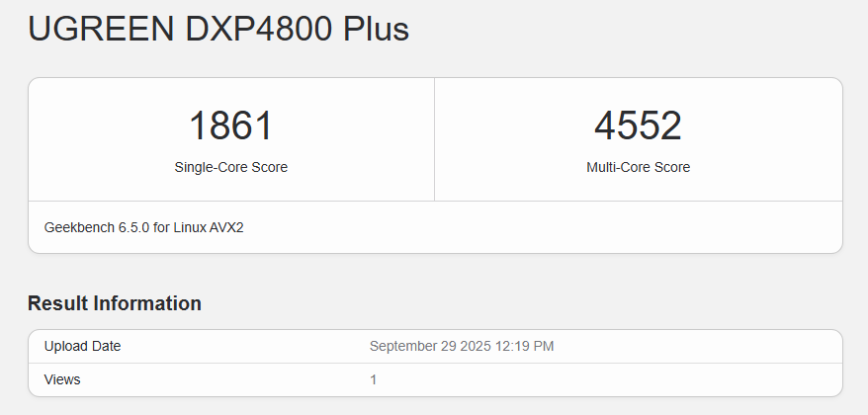The image size is (868, 415).
Task: Click the Geekbench 6.5.0 for Linux AVX2 text
Action: (x=143, y=227)
